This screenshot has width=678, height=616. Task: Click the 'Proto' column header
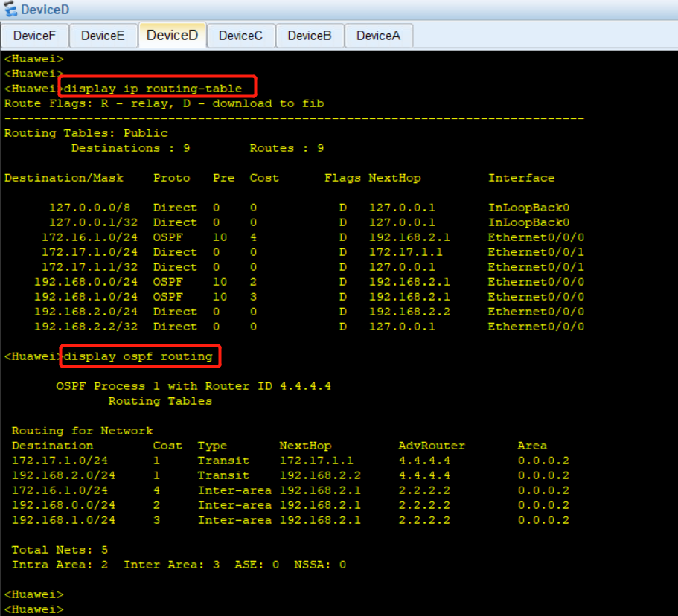(x=172, y=178)
